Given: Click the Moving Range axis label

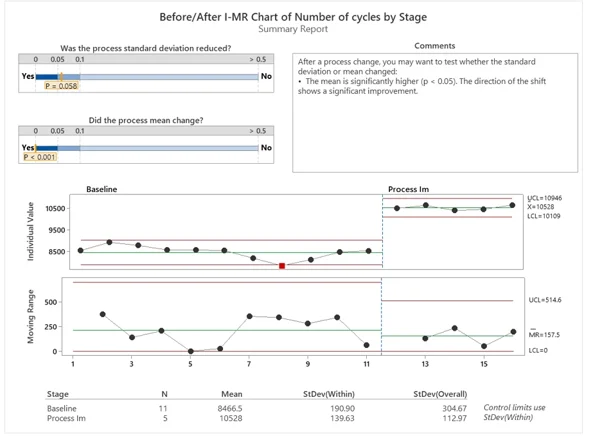Looking at the screenshot, I should 30,317.
